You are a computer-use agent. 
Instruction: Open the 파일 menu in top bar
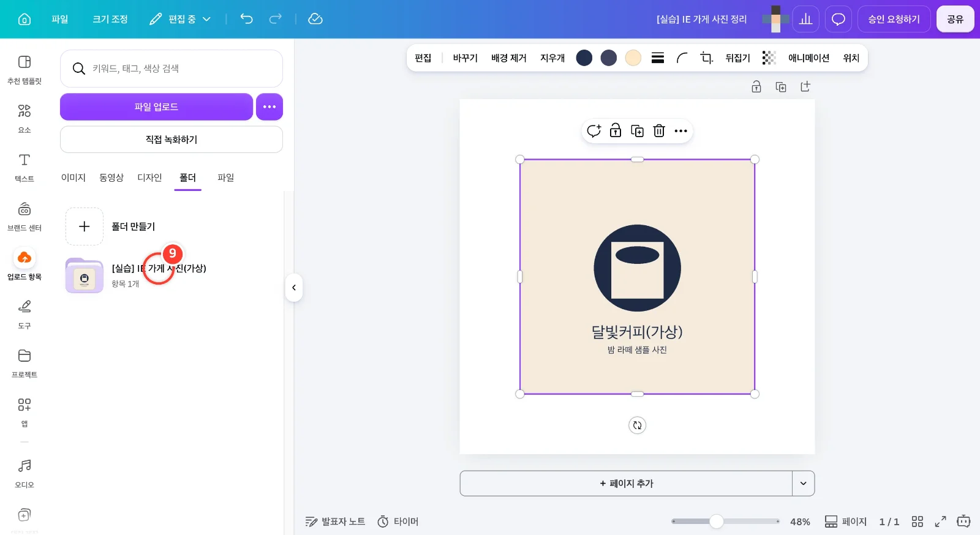point(60,19)
